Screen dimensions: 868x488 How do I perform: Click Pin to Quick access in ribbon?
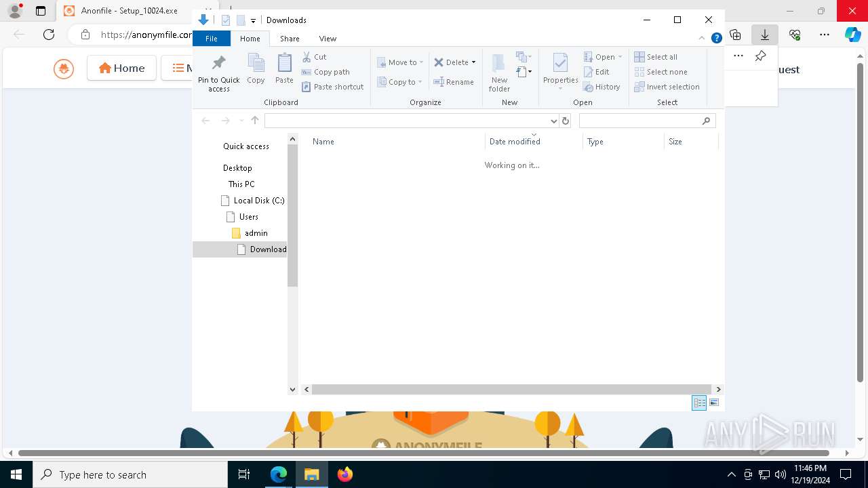point(218,73)
